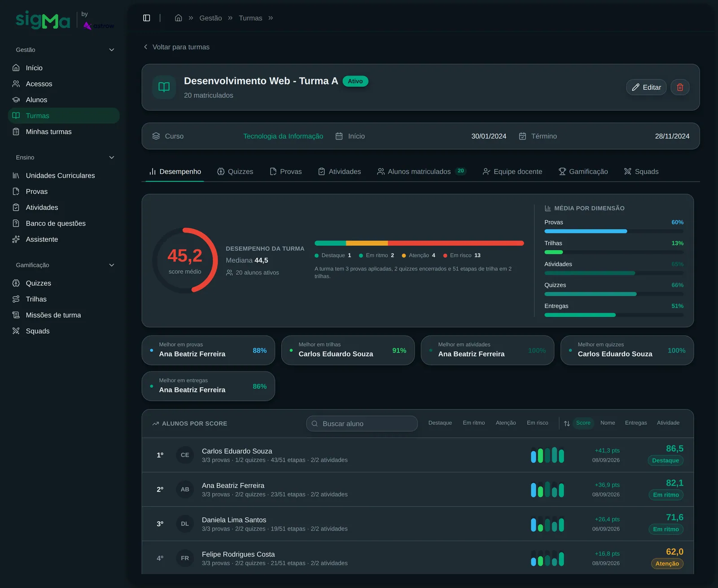The height and width of the screenshot is (588, 718).
Task: Open Squads in the left sidebar
Action: coord(64,331)
